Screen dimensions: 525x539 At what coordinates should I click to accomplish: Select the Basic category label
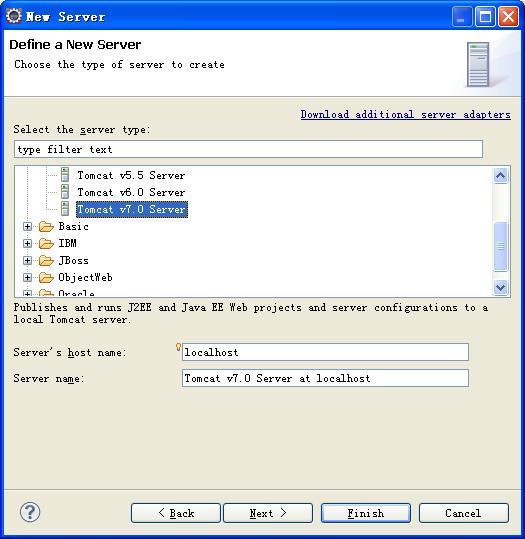(74, 227)
